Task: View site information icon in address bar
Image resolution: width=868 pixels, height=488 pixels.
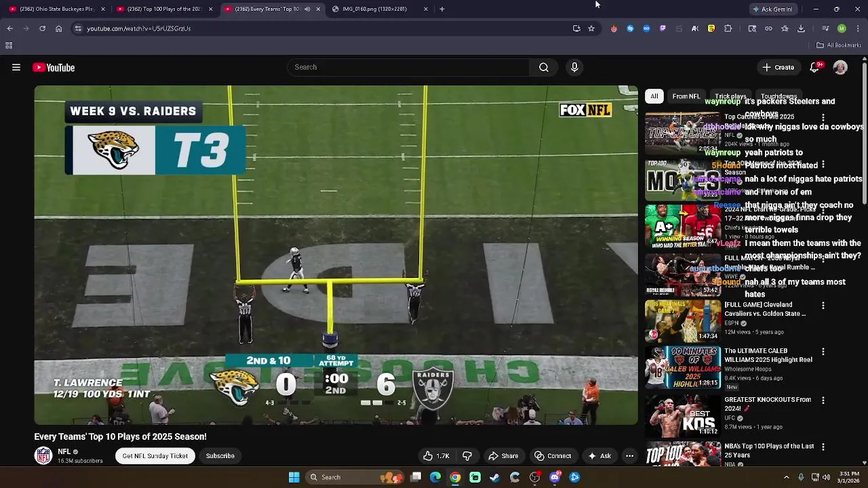Action: click(x=78, y=28)
